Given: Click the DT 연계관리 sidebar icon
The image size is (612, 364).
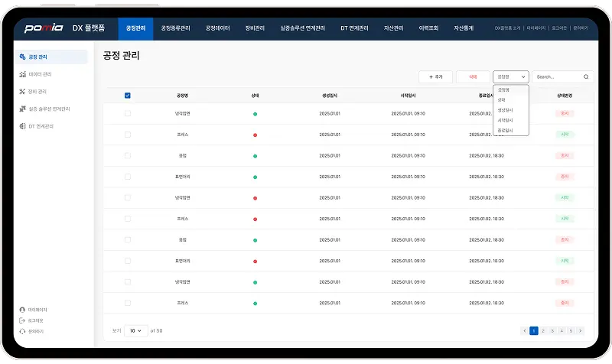Looking at the screenshot, I should tap(22, 126).
